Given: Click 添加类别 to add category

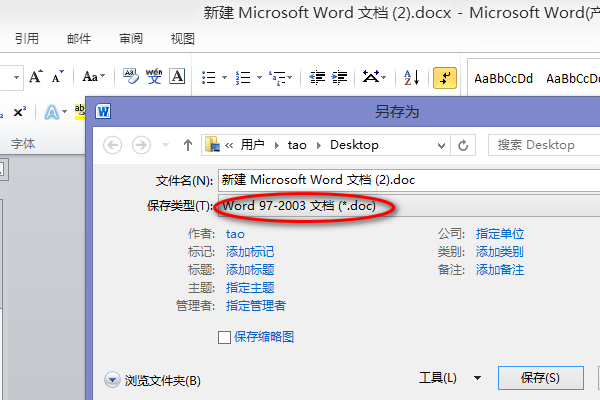Looking at the screenshot, I should (x=500, y=252).
